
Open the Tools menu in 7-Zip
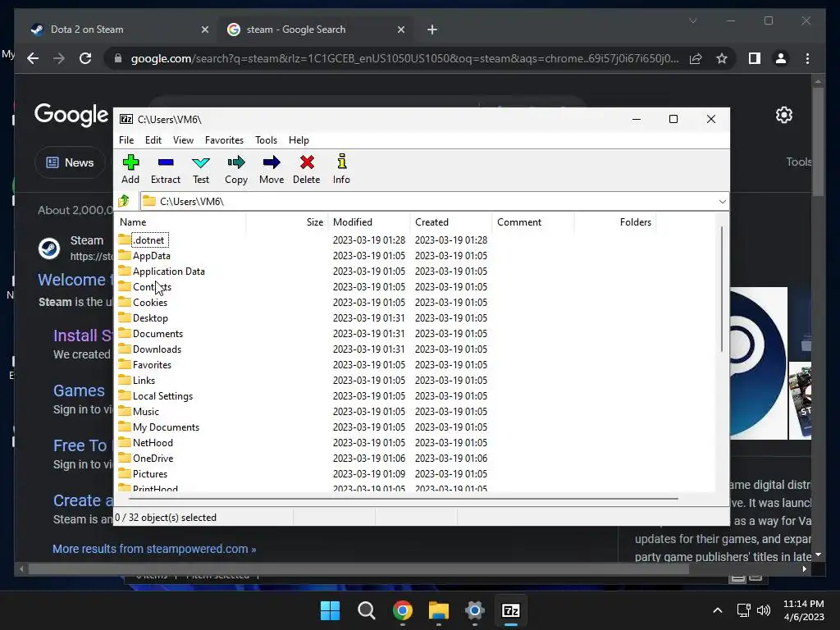point(267,139)
